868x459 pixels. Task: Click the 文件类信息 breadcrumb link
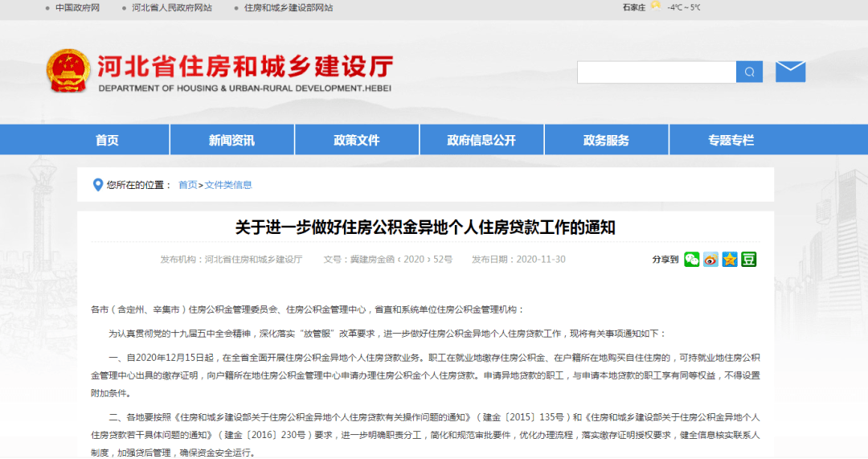coord(228,185)
